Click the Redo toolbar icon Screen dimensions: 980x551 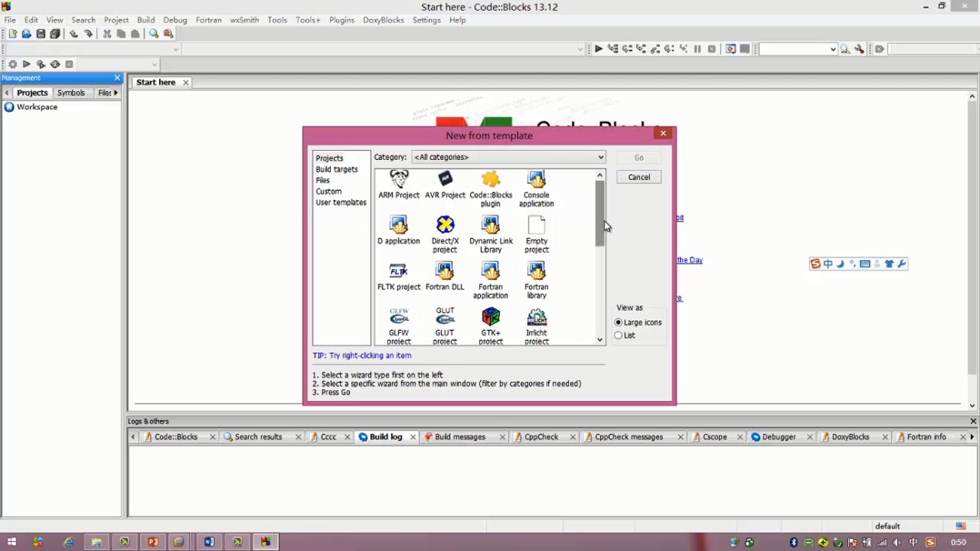click(x=89, y=34)
